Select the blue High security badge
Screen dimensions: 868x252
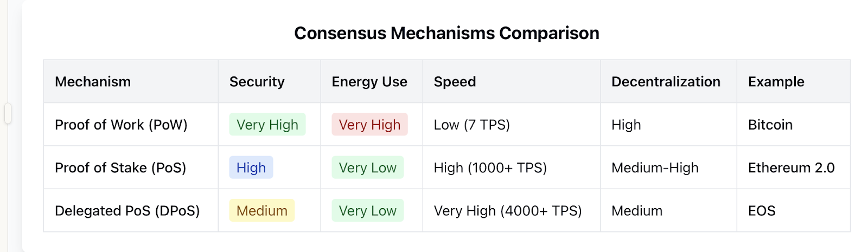pos(251,168)
